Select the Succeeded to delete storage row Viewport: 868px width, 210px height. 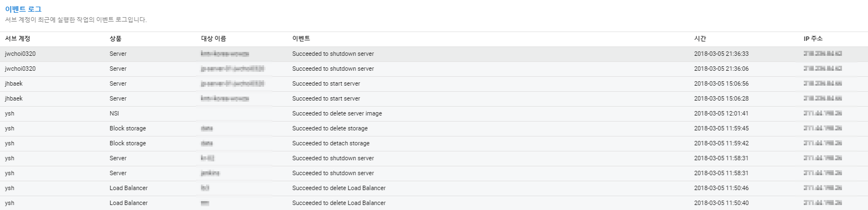[x=434, y=129]
